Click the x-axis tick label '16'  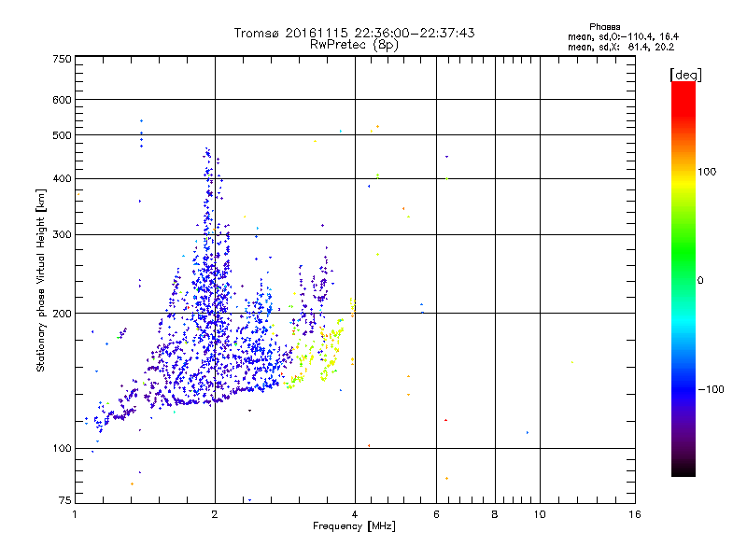click(635, 514)
